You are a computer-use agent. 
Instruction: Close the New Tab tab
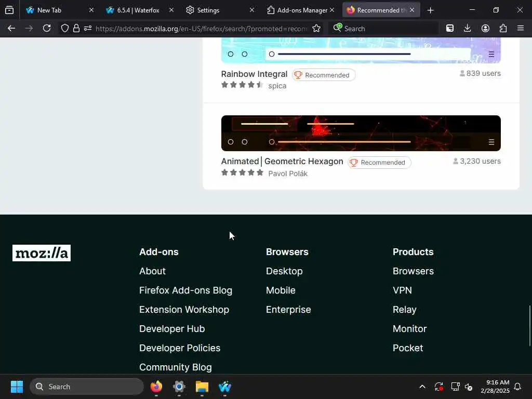(x=91, y=10)
